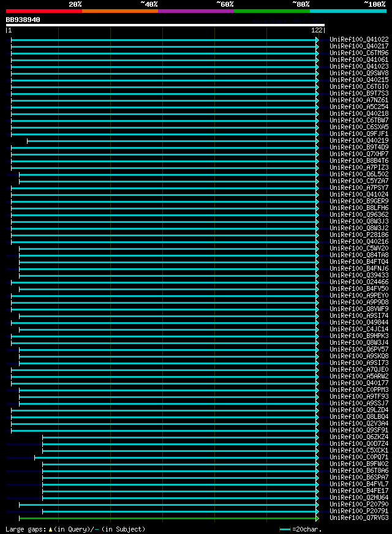Select the UniRef100_Q39433 label
The width and height of the screenshot is (392, 534).
359,275
